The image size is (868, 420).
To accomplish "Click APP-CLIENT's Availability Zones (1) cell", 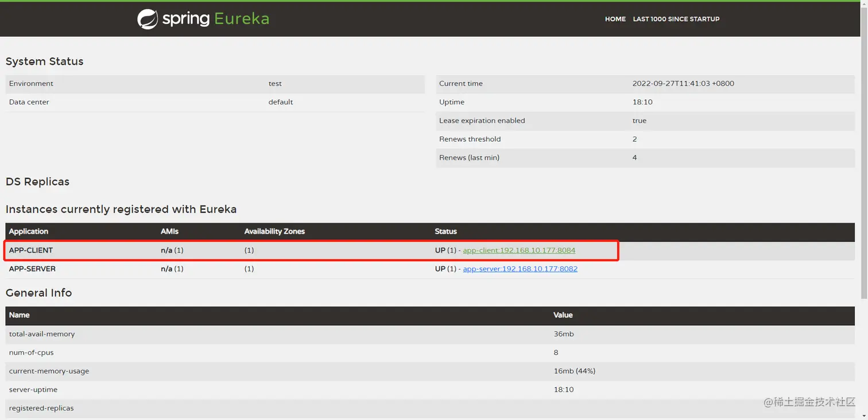I will pyautogui.click(x=249, y=250).
